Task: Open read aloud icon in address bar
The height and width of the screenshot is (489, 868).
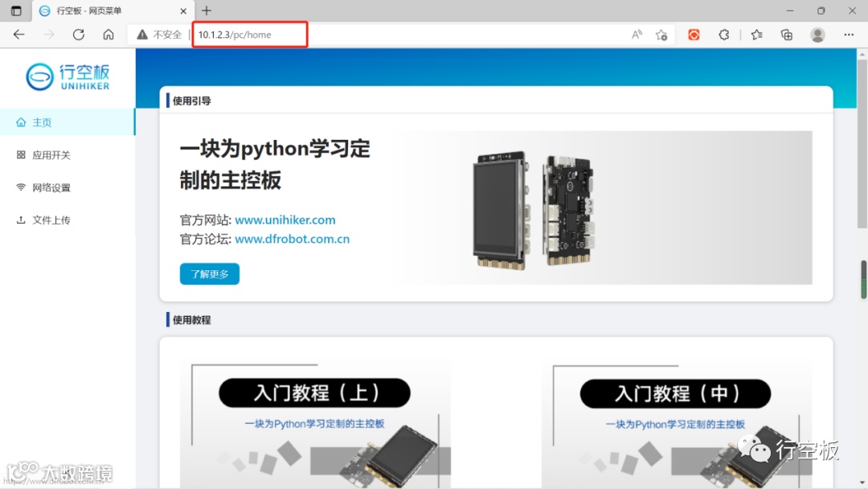Action: pos(637,35)
